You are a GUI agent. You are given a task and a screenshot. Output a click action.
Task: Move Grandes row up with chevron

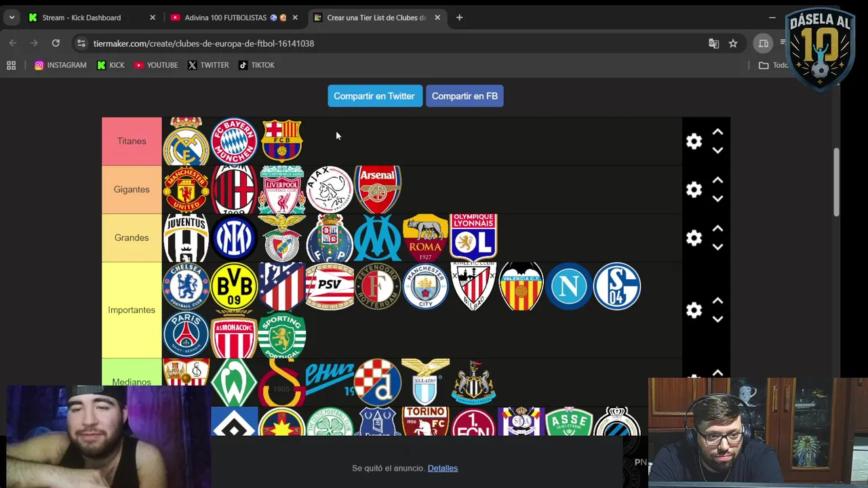point(717,228)
